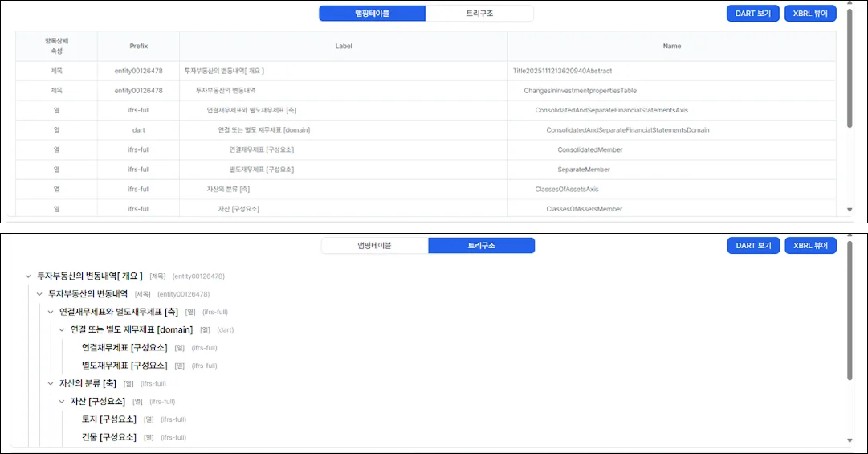Collapse the 투자부동산의 변동내역 [제목] child node chevron
This screenshot has height=454, width=868.
point(39,294)
